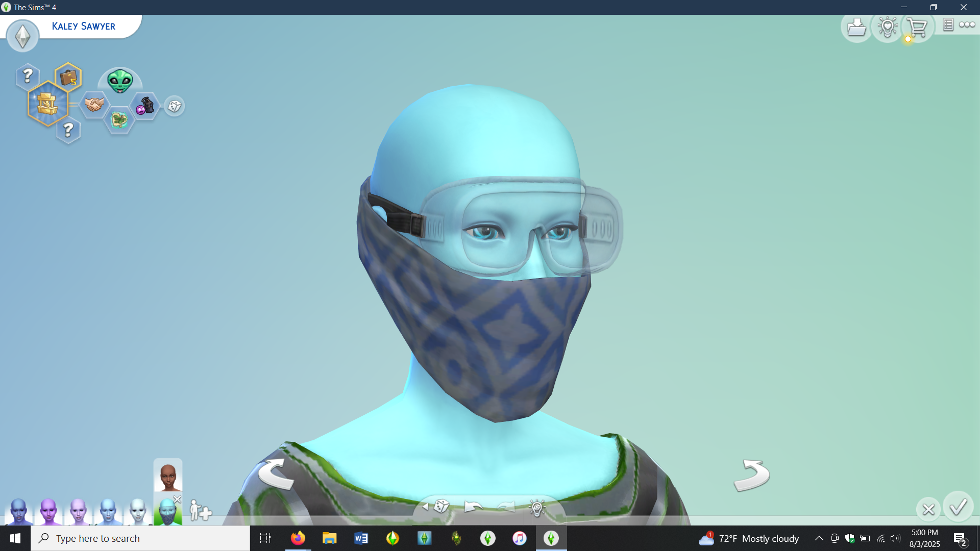The width and height of the screenshot is (980, 551).
Task: Select the masked cyan Sim portrait
Action: 167,512
